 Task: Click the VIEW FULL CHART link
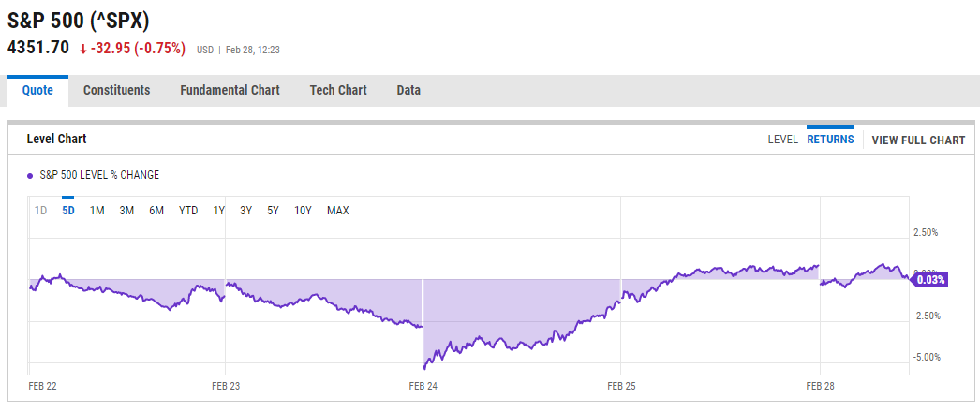917,140
